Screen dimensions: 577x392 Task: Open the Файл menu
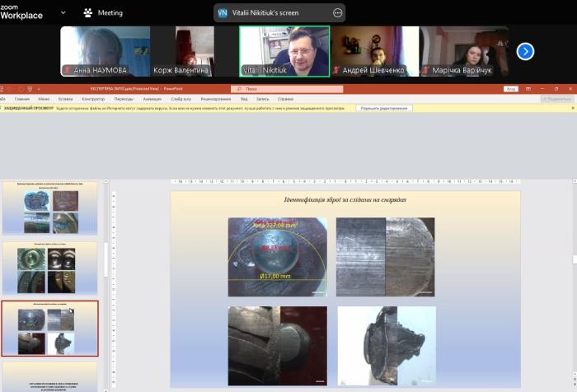coord(7,98)
